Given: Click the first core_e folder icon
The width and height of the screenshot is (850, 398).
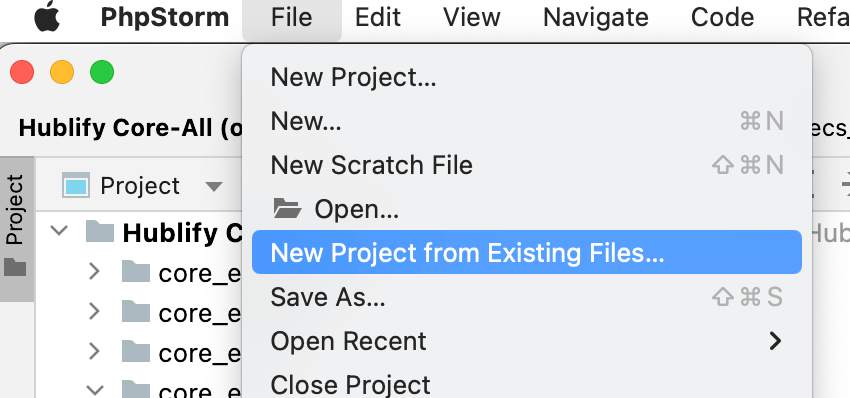Looking at the screenshot, I should [x=136, y=272].
